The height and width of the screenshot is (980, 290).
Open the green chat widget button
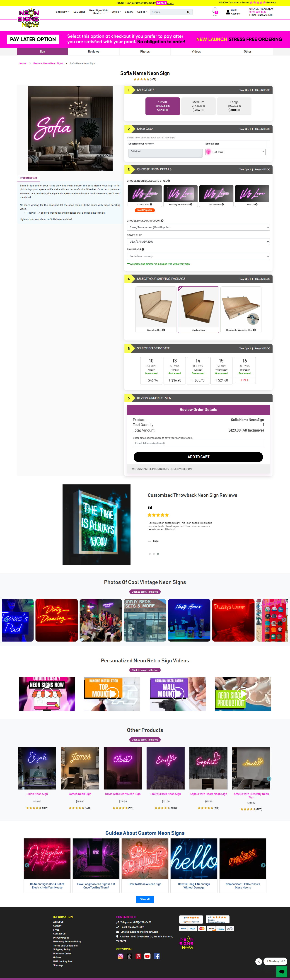pyautogui.click(x=282, y=971)
